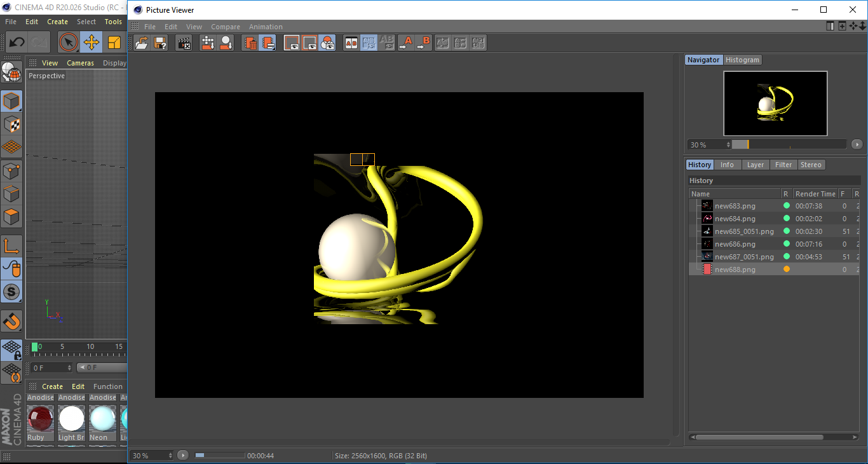Toggle first orange frame eye display icon
The image size is (868, 464).
(292, 43)
